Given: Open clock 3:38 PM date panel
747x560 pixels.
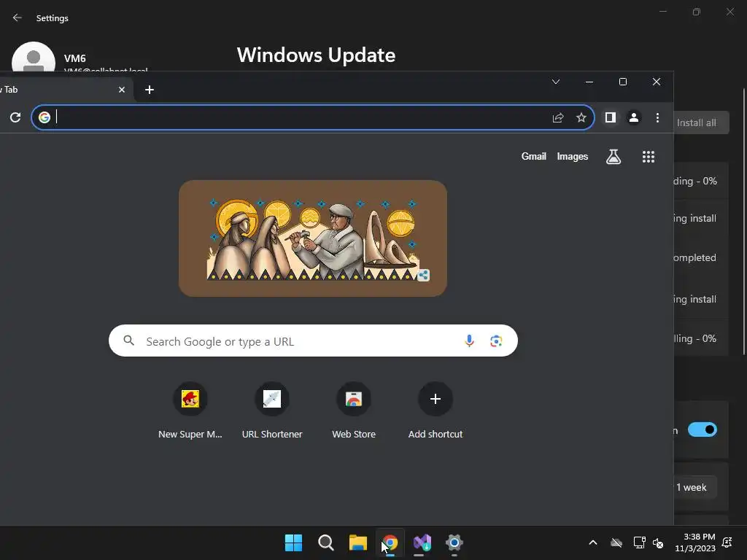Looking at the screenshot, I should 695,542.
